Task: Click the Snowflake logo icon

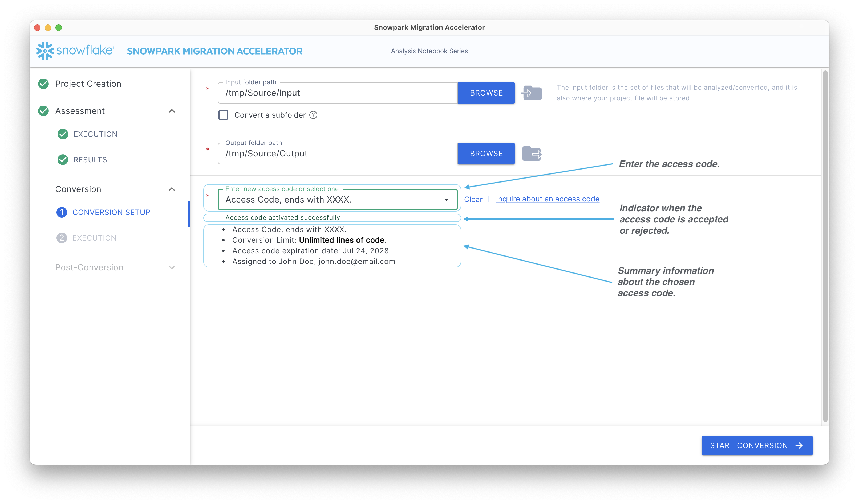Action: pos(45,51)
